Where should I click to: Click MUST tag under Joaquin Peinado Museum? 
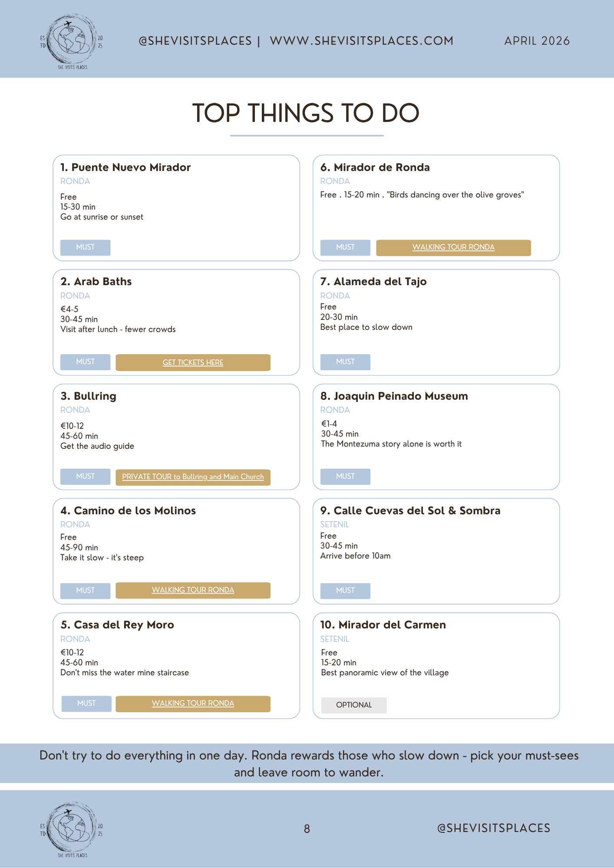pyautogui.click(x=345, y=477)
